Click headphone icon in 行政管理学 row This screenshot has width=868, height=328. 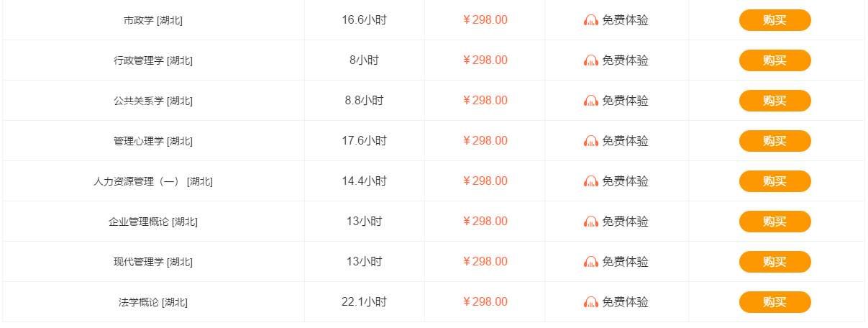[x=591, y=60]
